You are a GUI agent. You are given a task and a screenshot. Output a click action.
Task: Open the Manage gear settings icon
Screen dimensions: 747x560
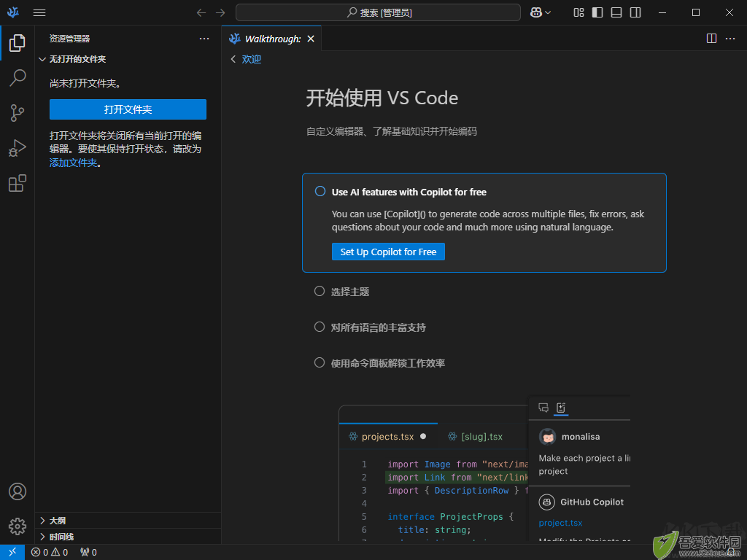(x=18, y=526)
